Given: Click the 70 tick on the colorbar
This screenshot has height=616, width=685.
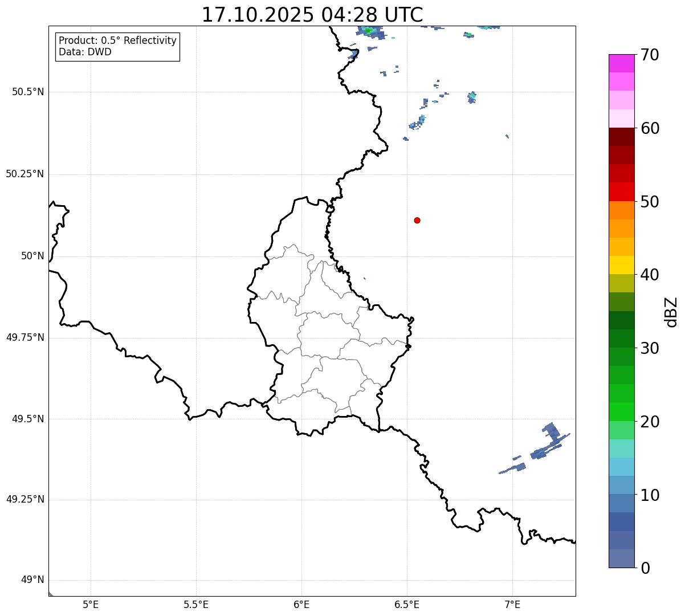Looking at the screenshot, I should click(650, 55).
